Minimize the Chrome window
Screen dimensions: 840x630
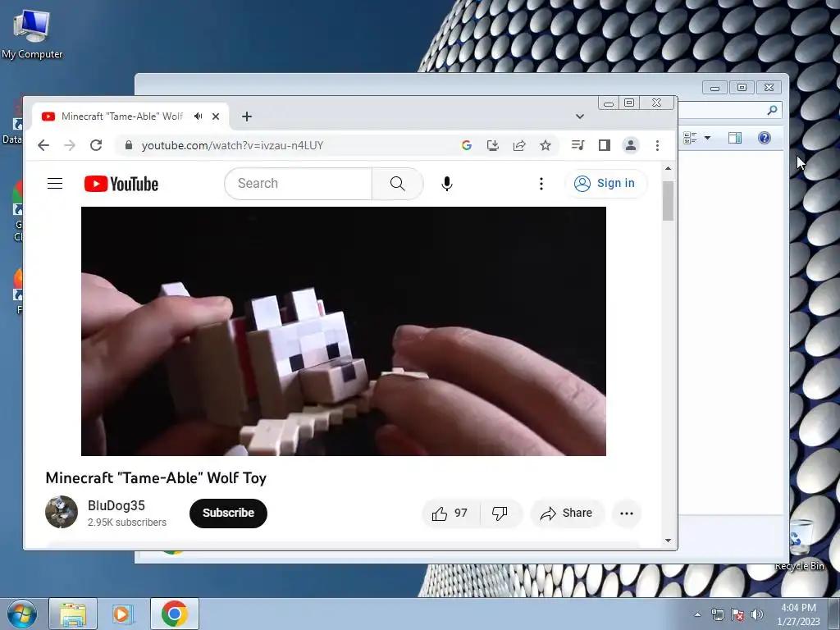click(x=609, y=103)
